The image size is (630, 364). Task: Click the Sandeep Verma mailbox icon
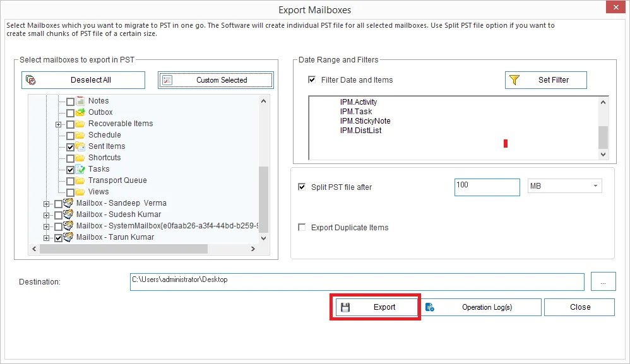(x=69, y=203)
